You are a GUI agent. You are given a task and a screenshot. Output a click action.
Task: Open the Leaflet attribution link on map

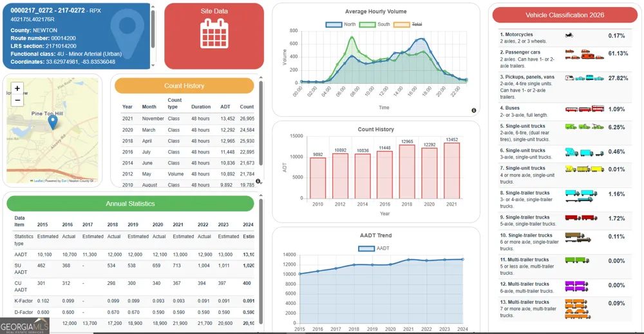click(38, 181)
